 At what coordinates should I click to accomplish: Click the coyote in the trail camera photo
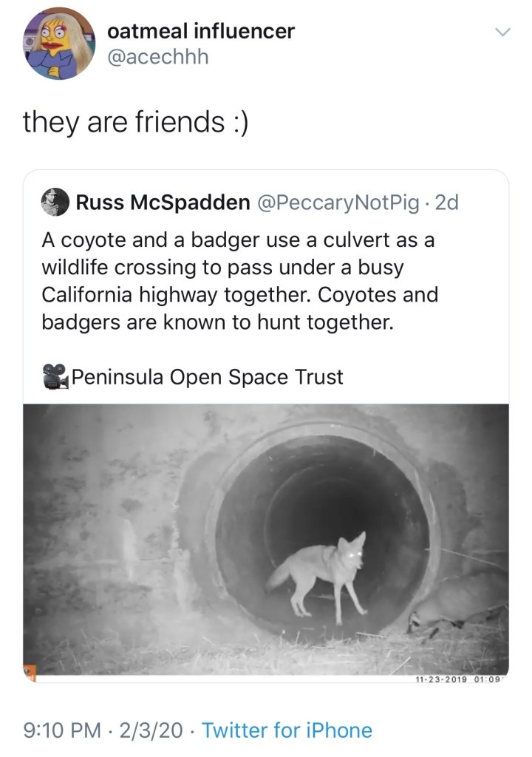coord(324,573)
